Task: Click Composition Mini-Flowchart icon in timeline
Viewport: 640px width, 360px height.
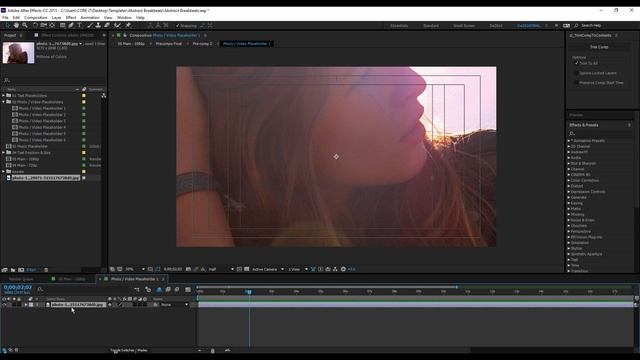Action: [137, 289]
